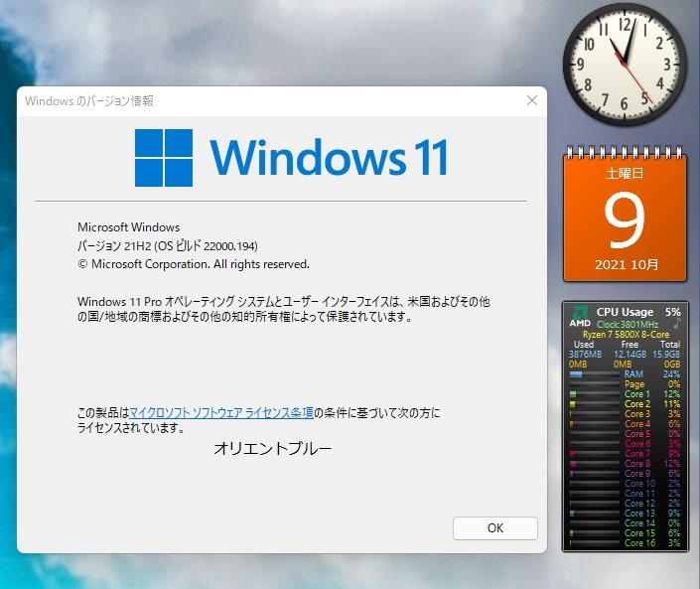Click the music note icon in the CPU meter
Screen dimensions: 700x589
[x=677, y=323]
